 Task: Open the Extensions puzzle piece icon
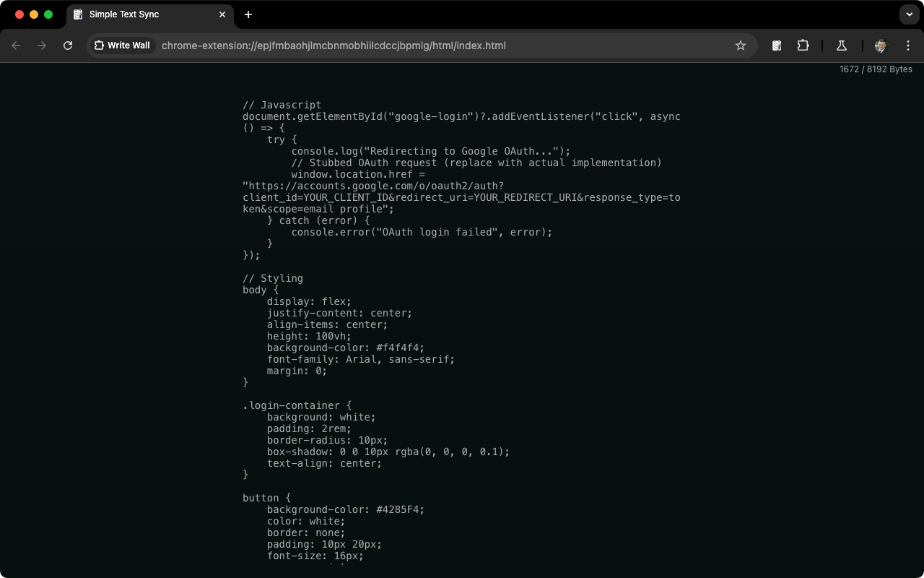click(803, 45)
